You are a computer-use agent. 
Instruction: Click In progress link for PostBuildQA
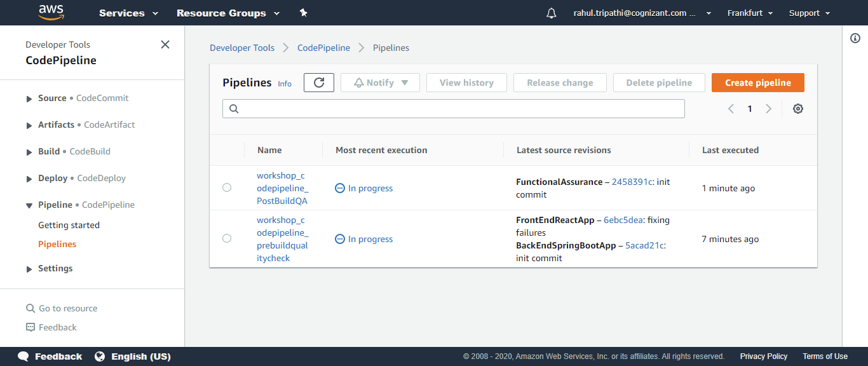tap(370, 188)
